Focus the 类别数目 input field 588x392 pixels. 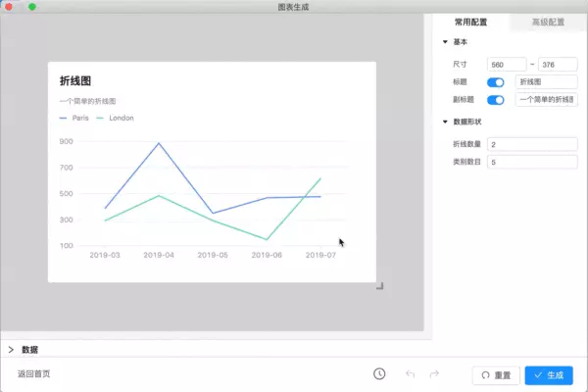[x=532, y=162]
